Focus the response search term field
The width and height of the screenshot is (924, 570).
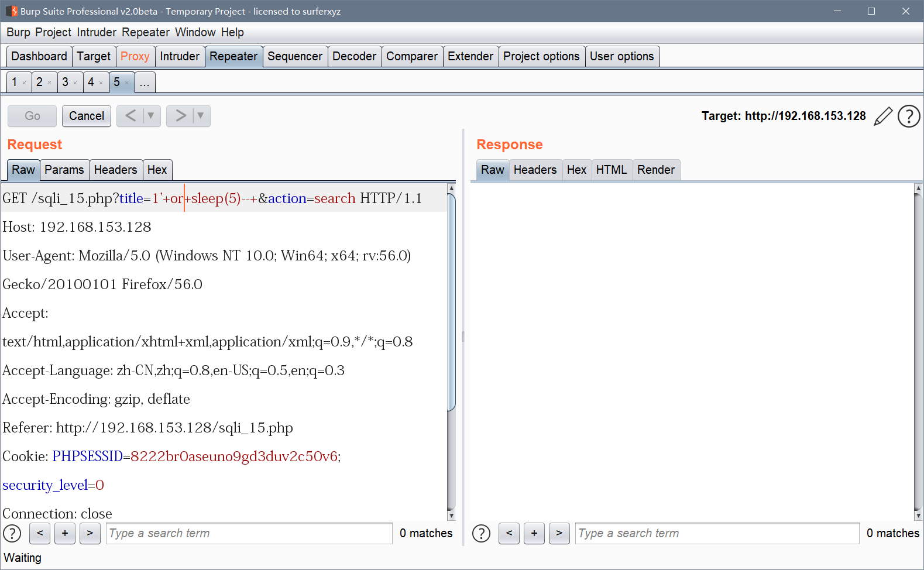point(717,533)
